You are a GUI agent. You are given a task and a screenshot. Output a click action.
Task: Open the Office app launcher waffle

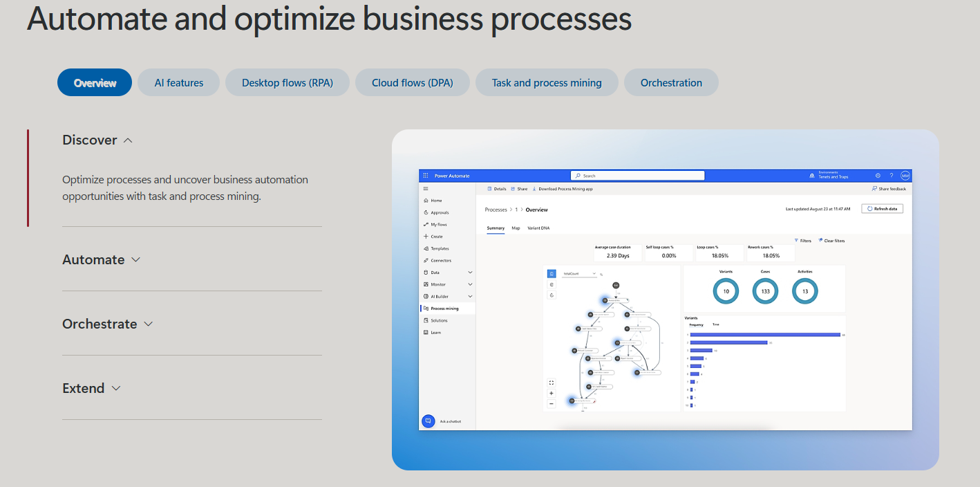tap(426, 175)
